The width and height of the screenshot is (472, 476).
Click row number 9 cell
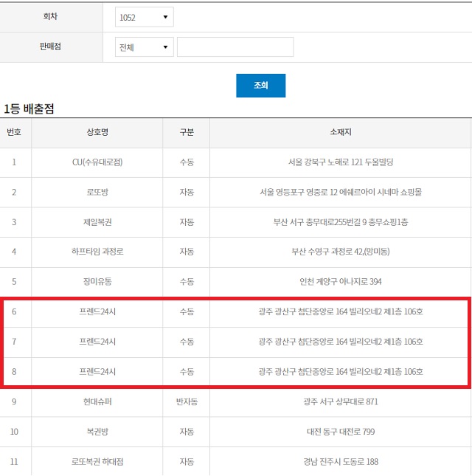14,402
